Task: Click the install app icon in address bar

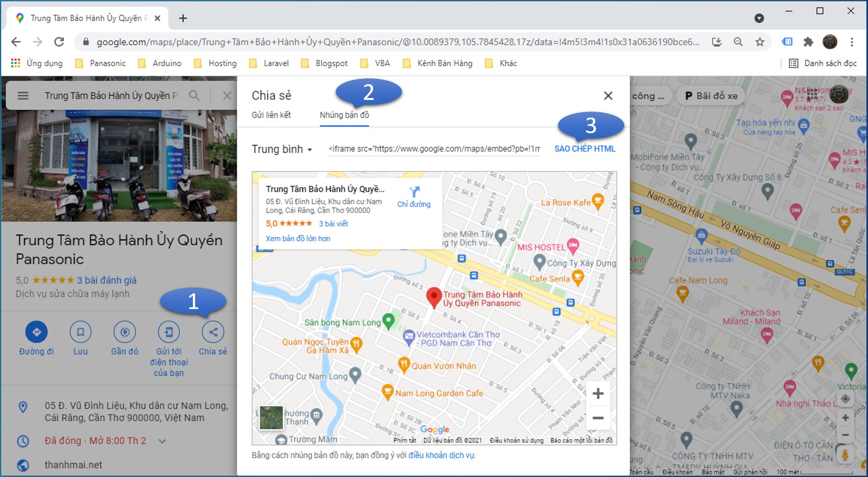Action: point(717,42)
